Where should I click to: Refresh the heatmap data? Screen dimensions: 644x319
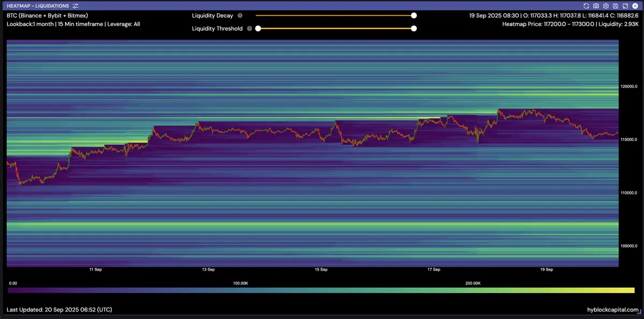point(586,6)
